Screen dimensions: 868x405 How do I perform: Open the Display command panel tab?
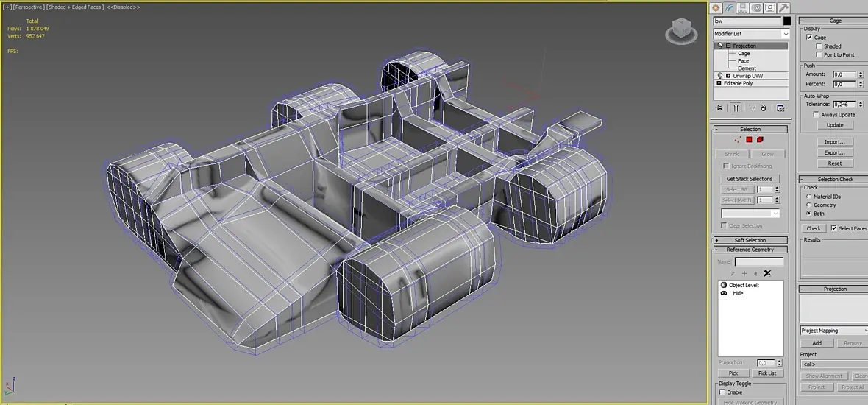pos(770,8)
